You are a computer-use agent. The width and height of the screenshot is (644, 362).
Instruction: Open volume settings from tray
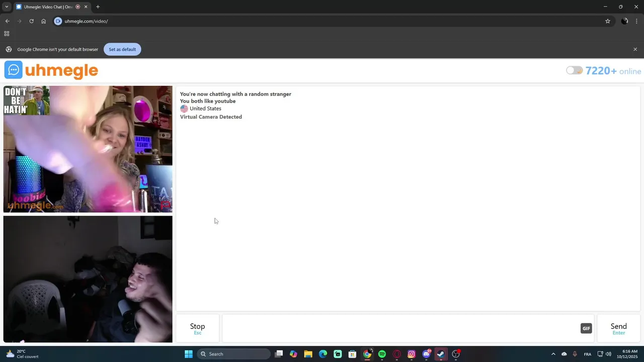click(x=608, y=354)
